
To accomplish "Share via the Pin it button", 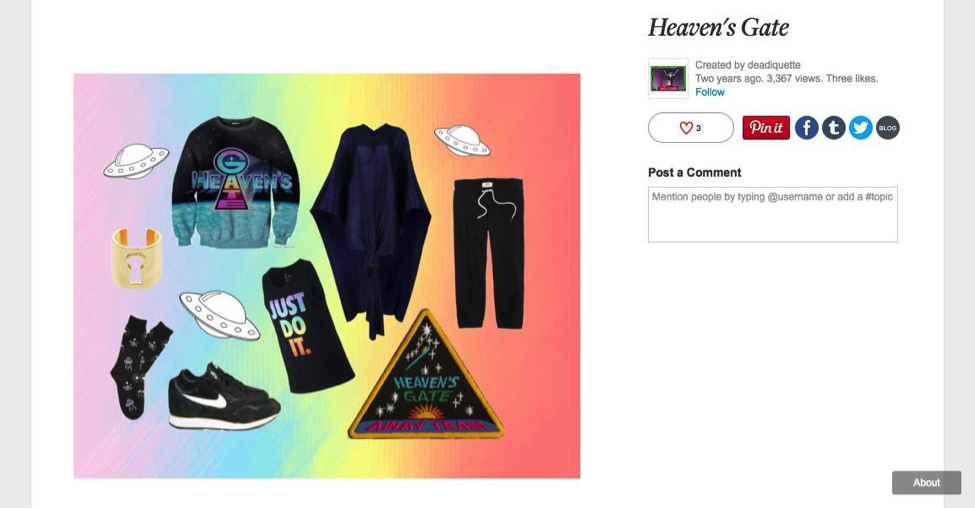I will pos(766,127).
